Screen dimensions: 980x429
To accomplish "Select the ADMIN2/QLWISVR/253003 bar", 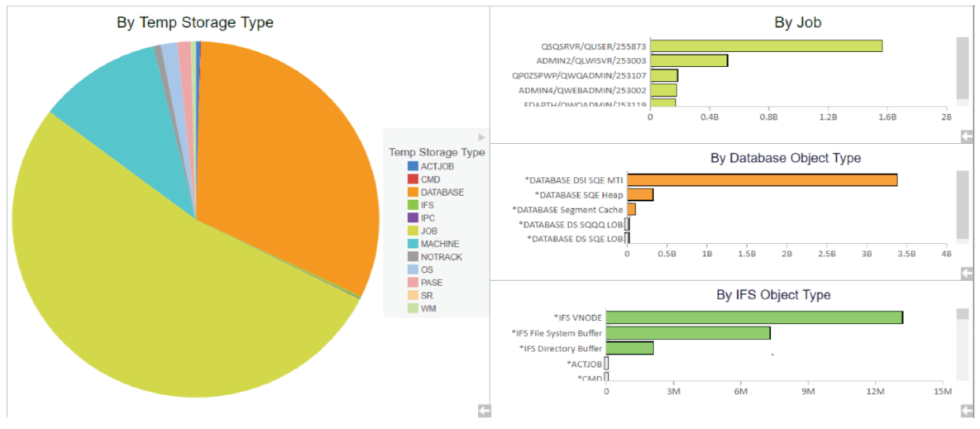I will 688,60.
